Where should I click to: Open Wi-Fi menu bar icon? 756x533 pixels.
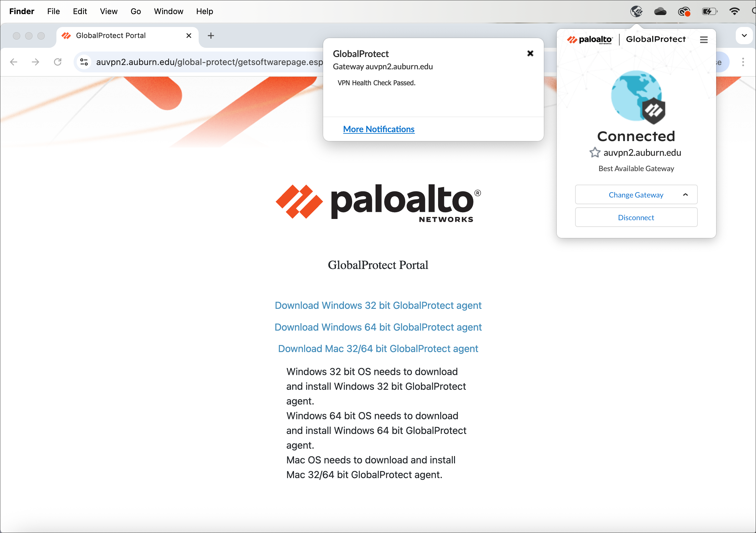point(734,12)
